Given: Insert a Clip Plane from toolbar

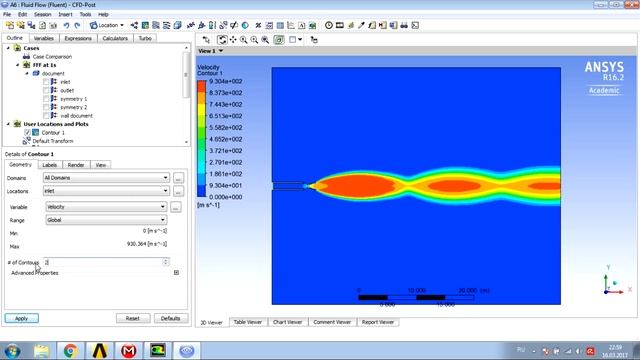Looking at the screenshot, I should [x=234, y=25].
